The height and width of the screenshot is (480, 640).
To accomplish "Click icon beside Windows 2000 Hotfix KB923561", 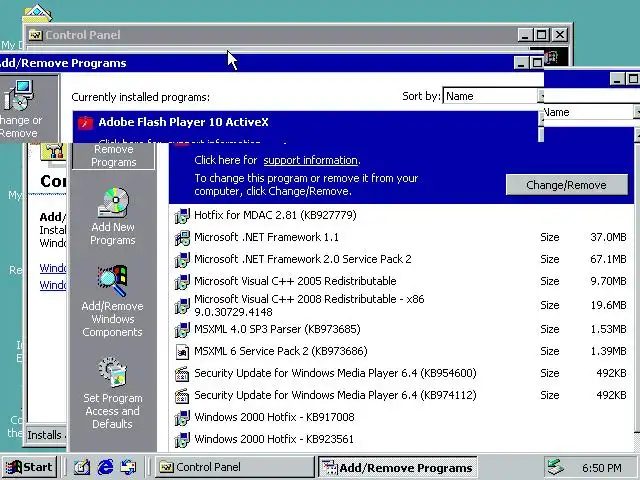I will coord(182,440).
